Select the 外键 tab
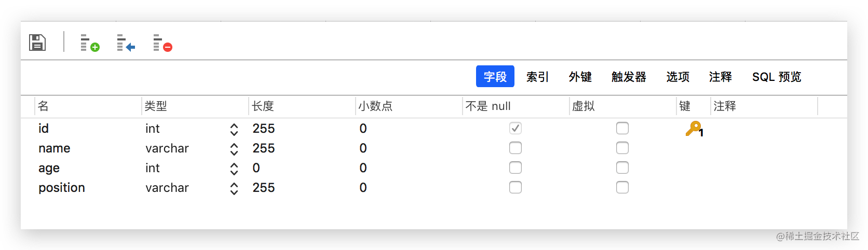Image resolution: width=868 pixels, height=250 pixels. (x=580, y=77)
